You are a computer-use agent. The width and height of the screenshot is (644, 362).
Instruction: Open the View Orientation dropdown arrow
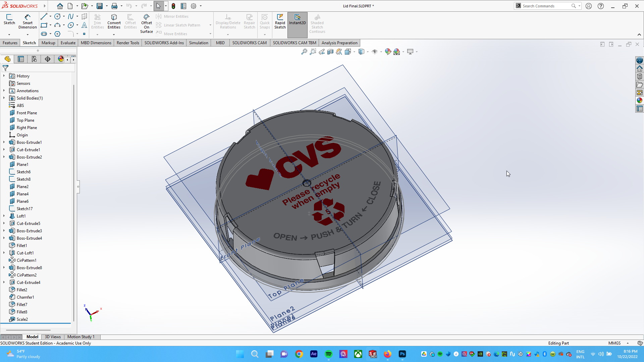354,52
